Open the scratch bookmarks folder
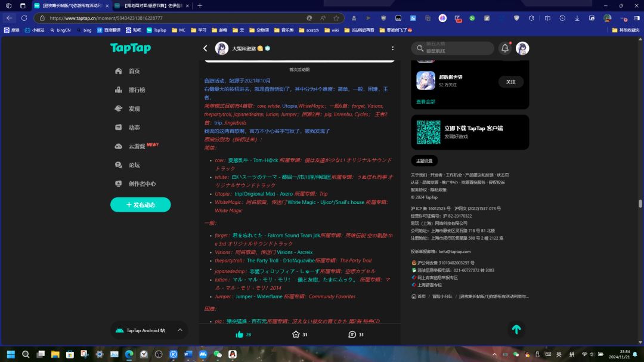The height and width of the screenshot is (362, 644). pyautogui.click(x=309, y=30)
